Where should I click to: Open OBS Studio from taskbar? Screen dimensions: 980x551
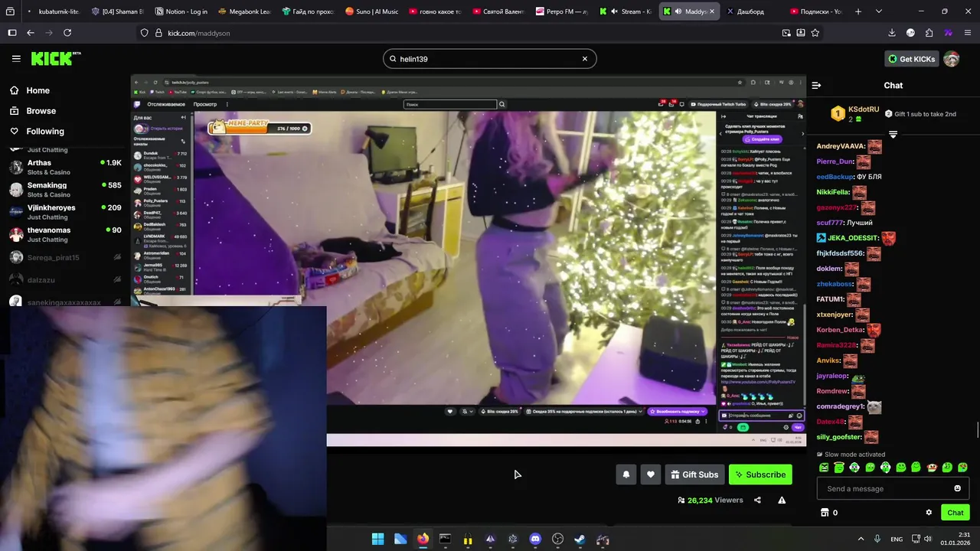tap(557, 540)
